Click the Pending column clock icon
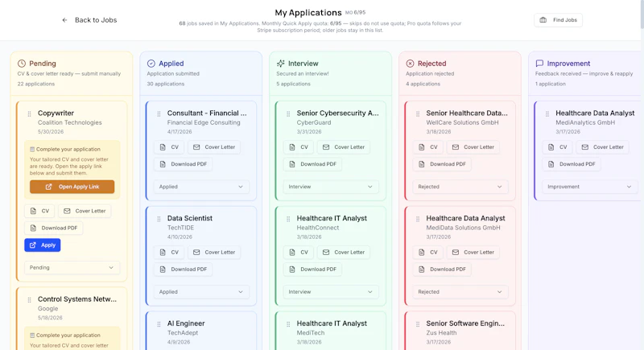 22,64
